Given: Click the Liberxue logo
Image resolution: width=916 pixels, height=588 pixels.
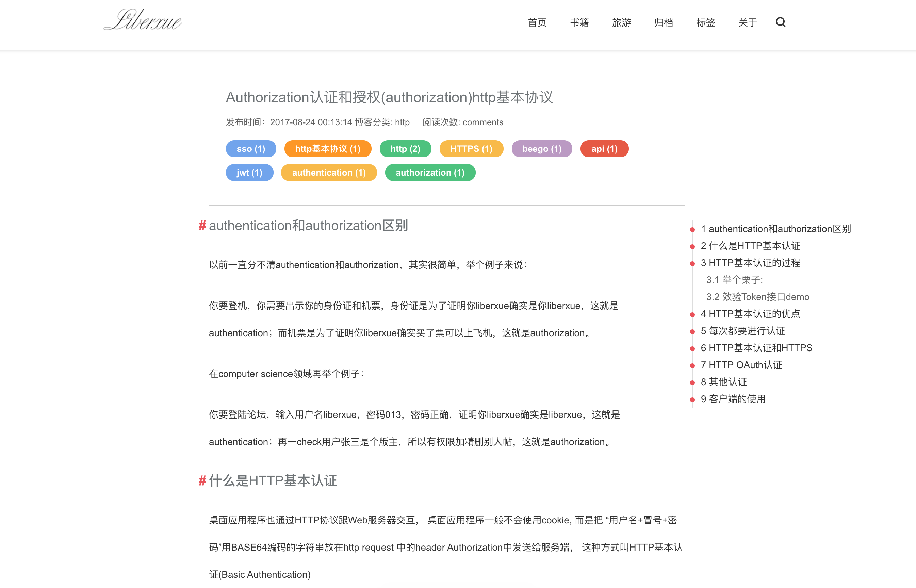Looking at the screenshot, I should 143,20.
